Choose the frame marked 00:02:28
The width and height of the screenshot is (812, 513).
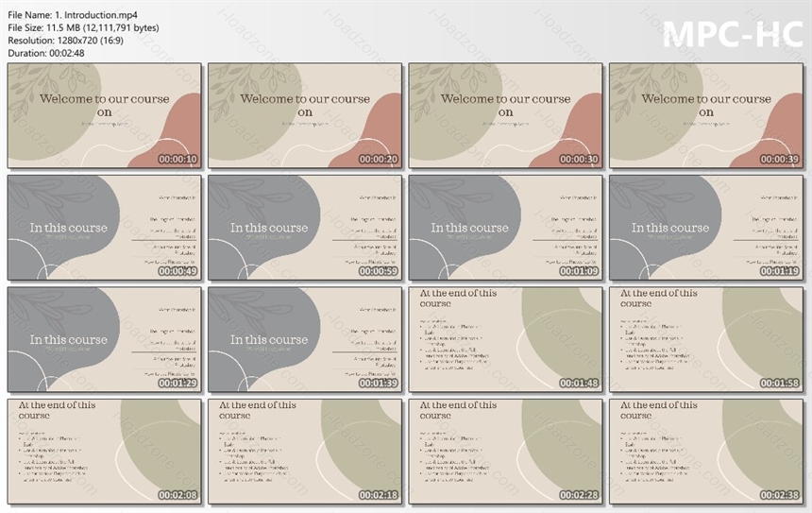tap(505, 452)
